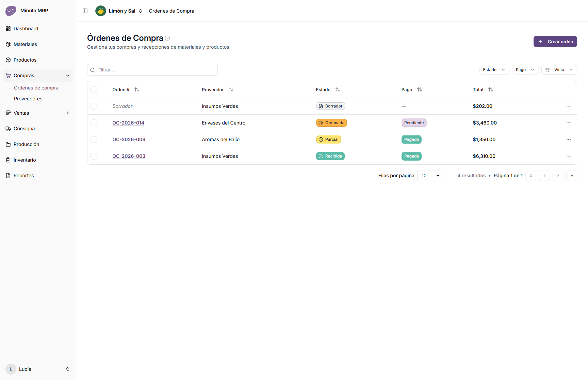This screenshot has width=588, height=380.
Task: Open row actions for OC-2026-014
Action: [x=568, y=123]
